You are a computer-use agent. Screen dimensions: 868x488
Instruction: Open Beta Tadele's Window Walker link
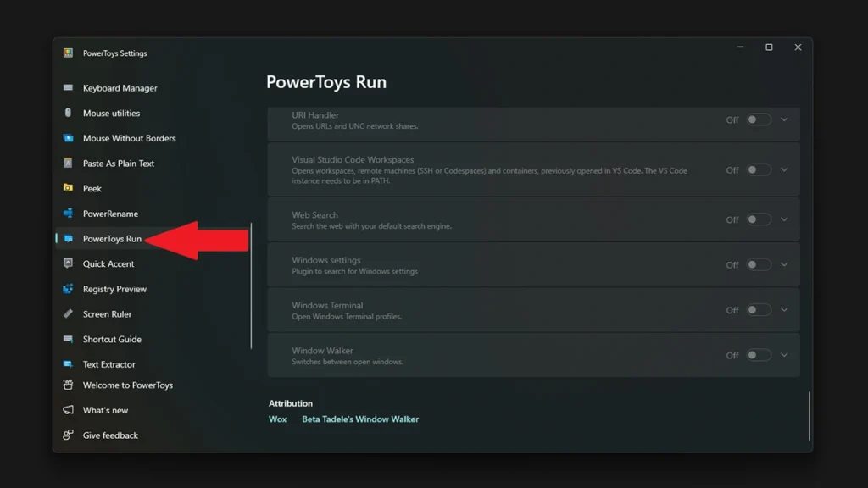click(360, 419)
